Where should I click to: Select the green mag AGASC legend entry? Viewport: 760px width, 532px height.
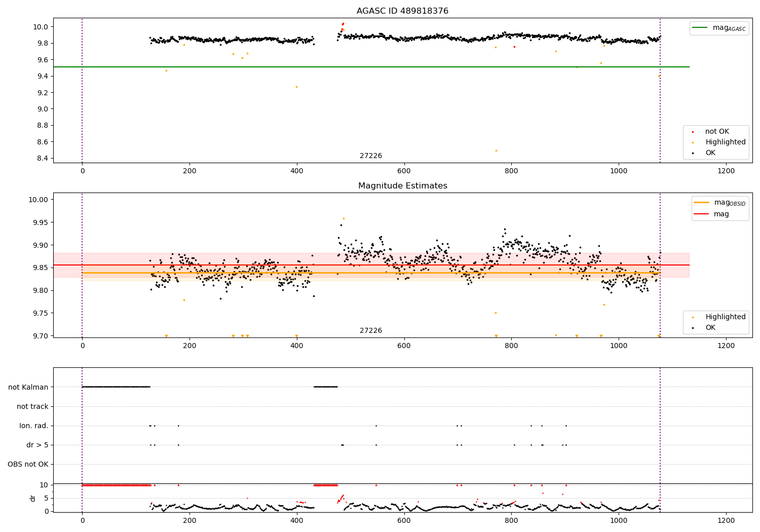click(719, 28)
